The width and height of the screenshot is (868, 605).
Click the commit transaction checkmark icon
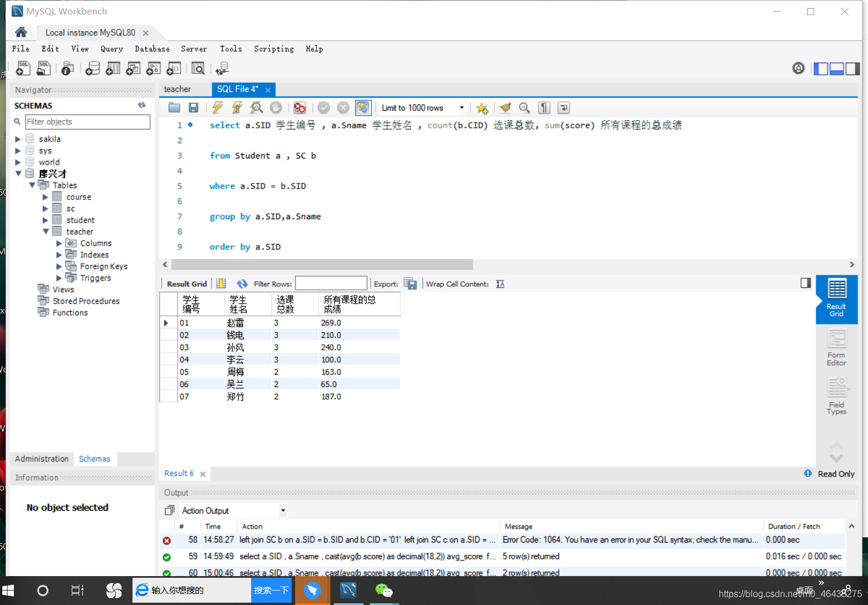click(x=323, y=108)
